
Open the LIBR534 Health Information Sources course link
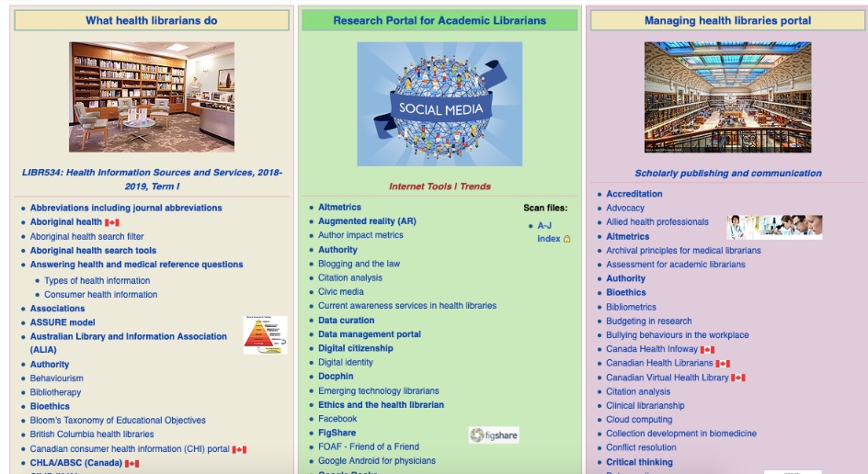(x=153, y=179)
